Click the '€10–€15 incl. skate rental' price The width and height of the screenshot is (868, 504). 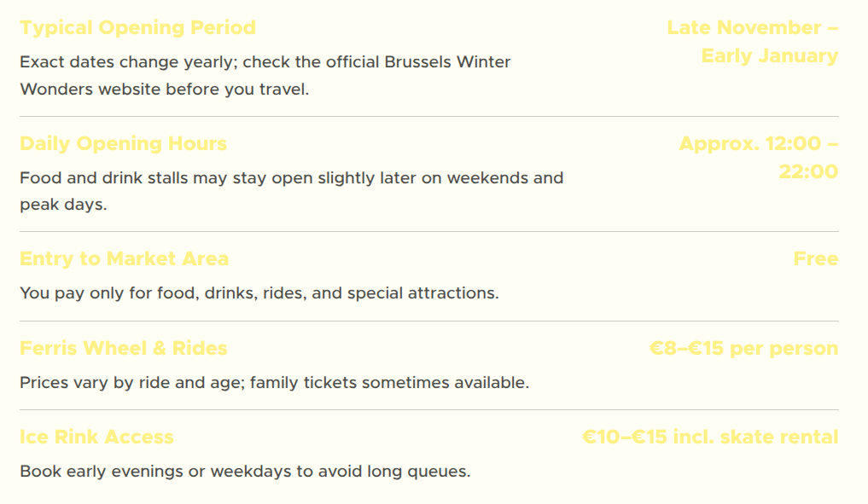(710, 437)
